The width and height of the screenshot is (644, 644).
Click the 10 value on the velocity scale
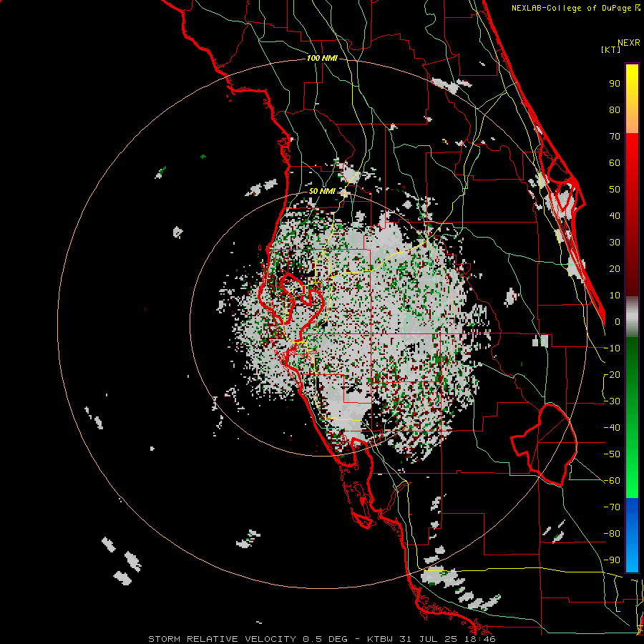coord(615,296)
